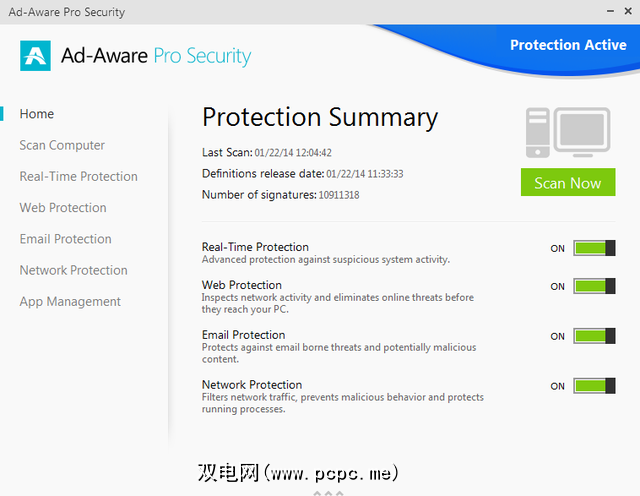Image resolution: width=640 pixels, height=496 pixels.
Task: Click the Real-Time Protection heading link
Action: [x=255, y=247]
